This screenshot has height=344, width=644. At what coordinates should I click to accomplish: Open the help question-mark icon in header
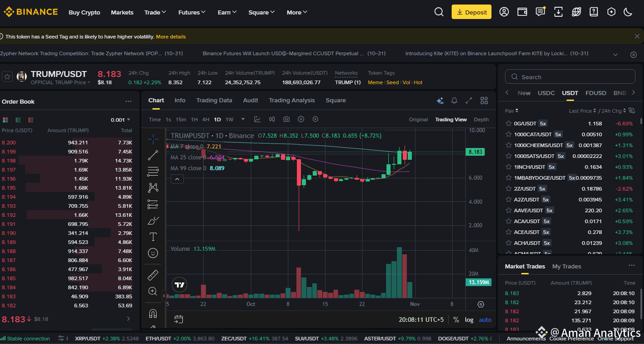594,12
